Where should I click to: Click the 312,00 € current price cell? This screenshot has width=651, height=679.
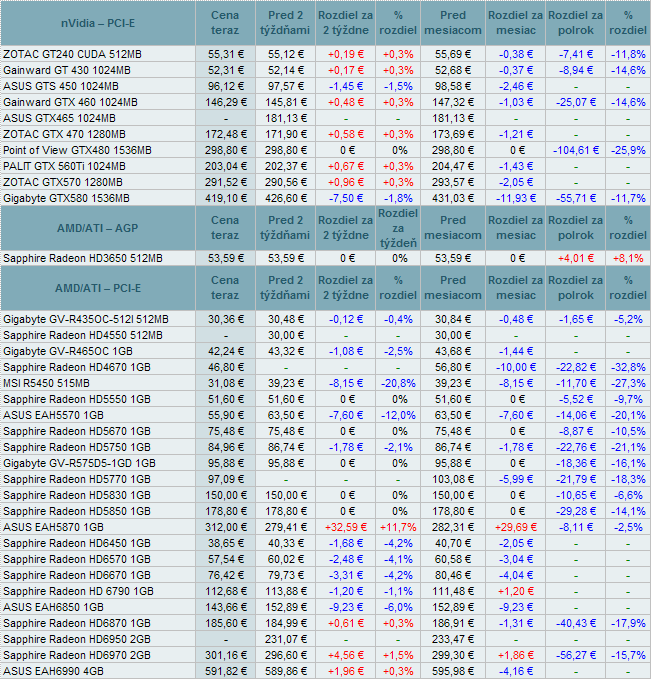click(x=225, y=528)
